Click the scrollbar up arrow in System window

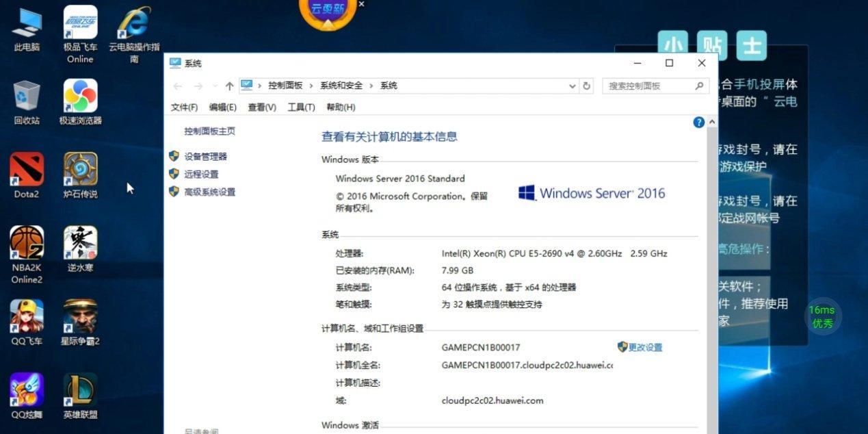click(713, 122)
